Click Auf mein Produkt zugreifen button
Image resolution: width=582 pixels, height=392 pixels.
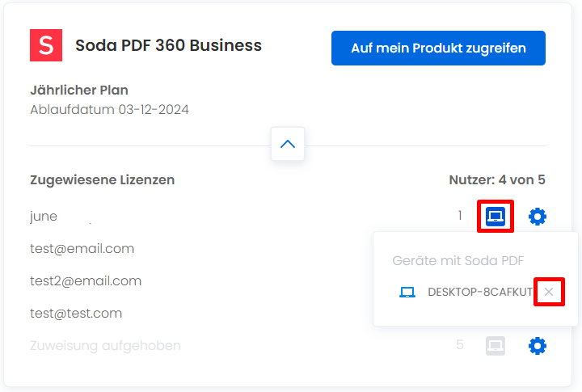coord(438,48)
